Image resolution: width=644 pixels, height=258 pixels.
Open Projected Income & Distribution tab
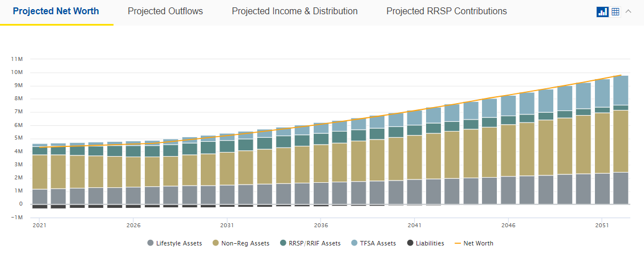tap(294, 11)
